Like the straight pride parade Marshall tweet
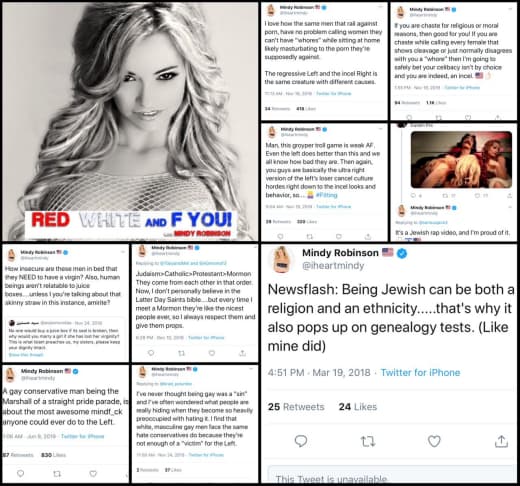 (x=93, y=473)
